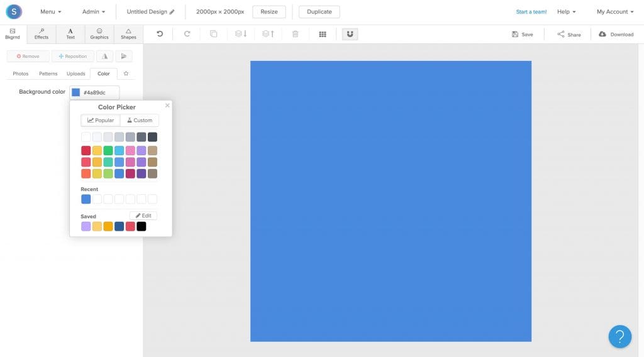Select the navy blue Saved swatch
Image resolution: width=644 pixels, height=357 pixels.
point(119,226)
